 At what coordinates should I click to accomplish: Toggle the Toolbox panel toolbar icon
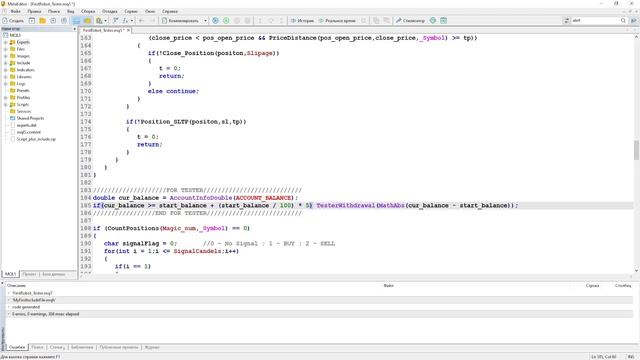[87, 20]
